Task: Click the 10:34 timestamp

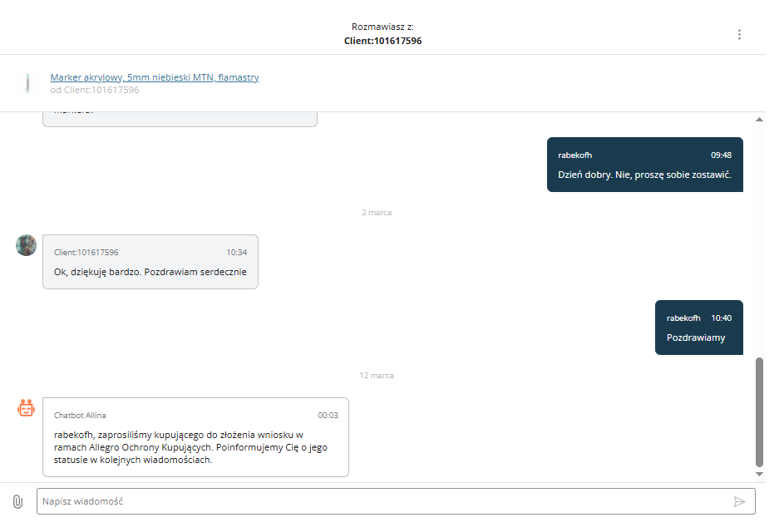Action: 236,253
